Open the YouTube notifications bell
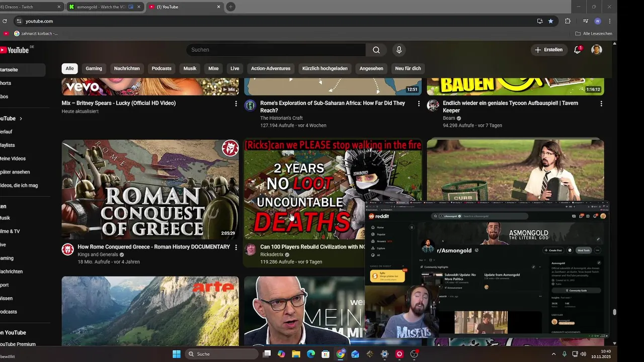644x362 pixels. (x=578, y=50)
